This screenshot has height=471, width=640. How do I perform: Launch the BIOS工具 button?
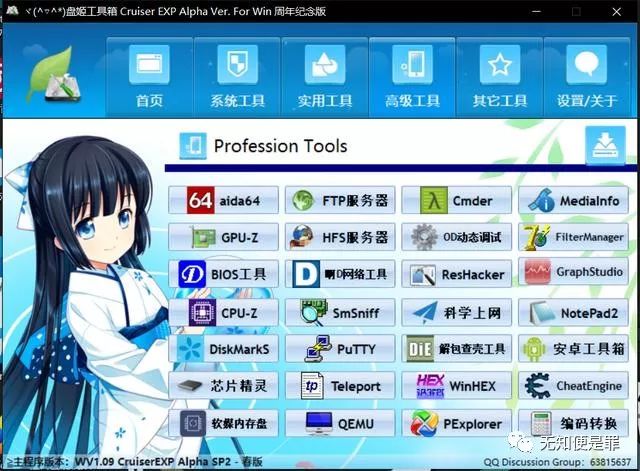(223, 274)
